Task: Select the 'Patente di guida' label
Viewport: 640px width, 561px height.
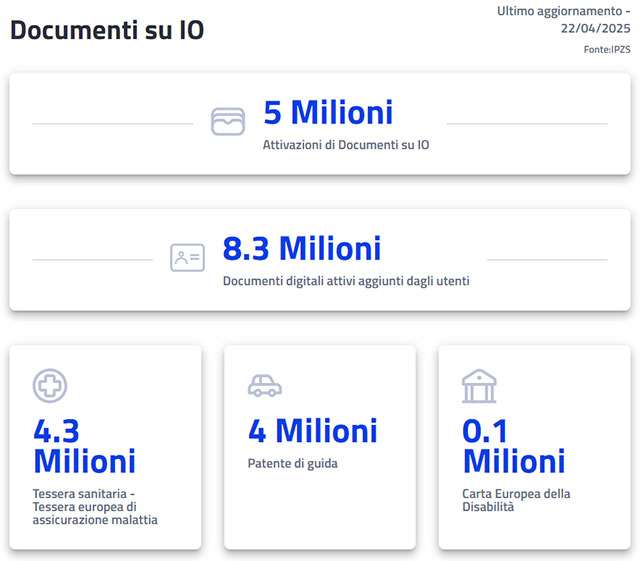Action: pos(293,464)
